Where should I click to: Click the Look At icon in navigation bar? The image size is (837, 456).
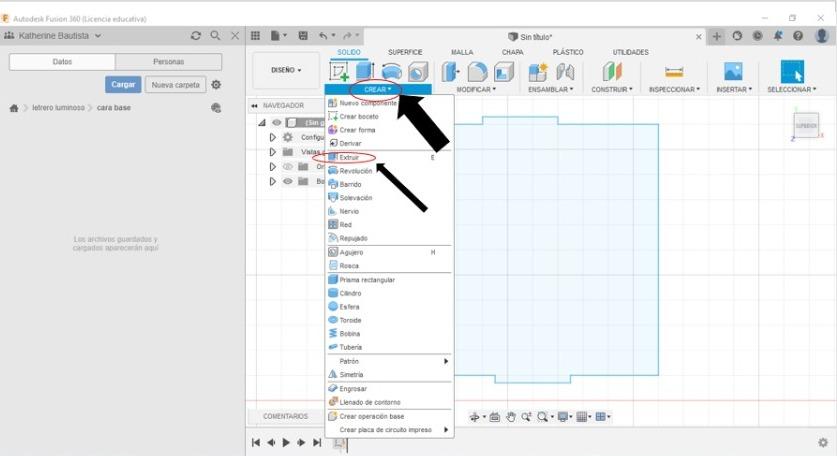tap(494, 417)
